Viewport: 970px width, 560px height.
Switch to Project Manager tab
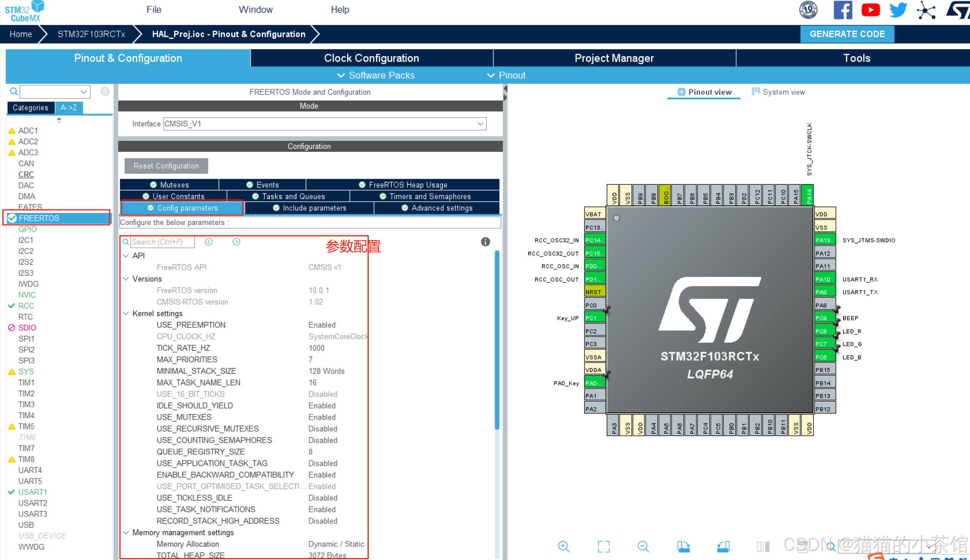click(x=614, y=58)
